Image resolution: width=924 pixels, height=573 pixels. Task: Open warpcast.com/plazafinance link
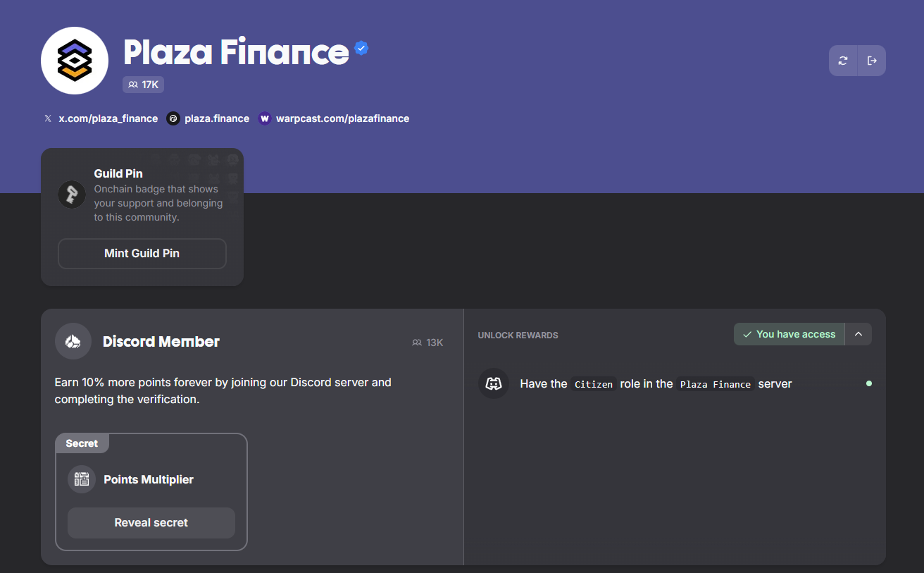pyautogui.click(x=342, y=118)
